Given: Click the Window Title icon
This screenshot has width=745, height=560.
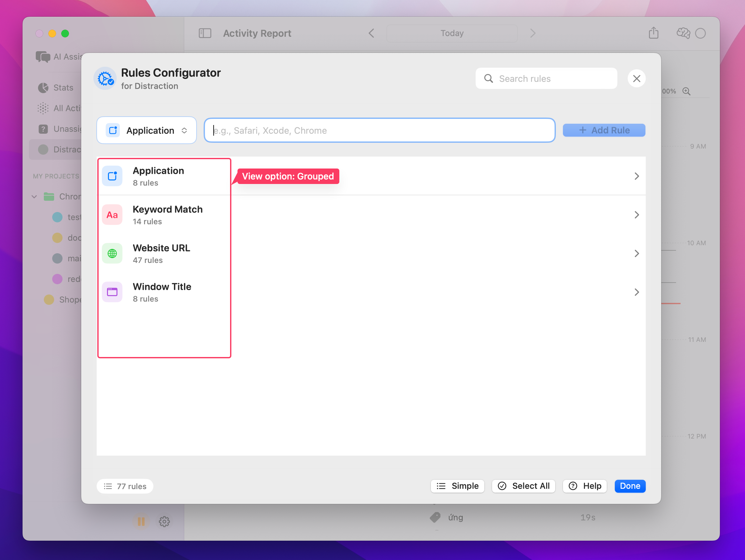Looking at the screenshot, I should click(x=112, y=292).
